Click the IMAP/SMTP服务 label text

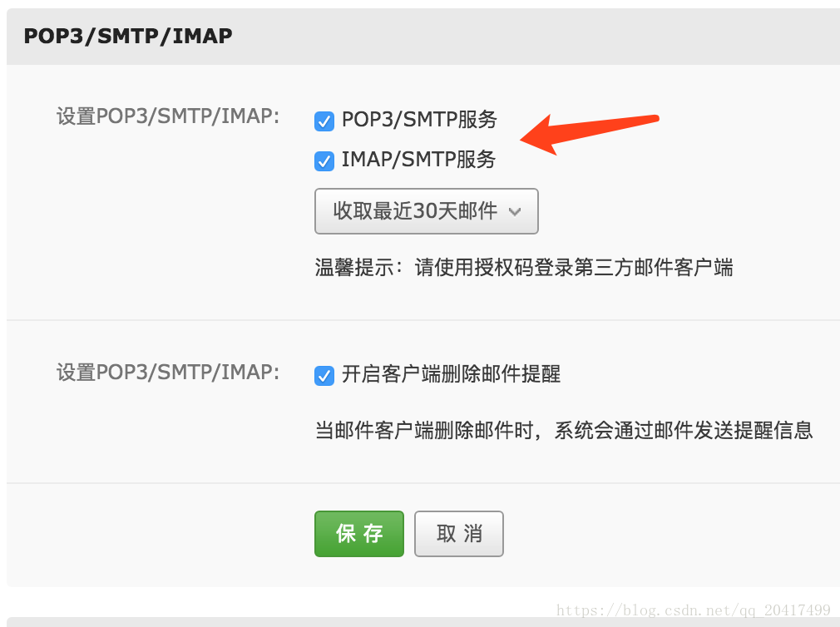(x=419, y=160)
